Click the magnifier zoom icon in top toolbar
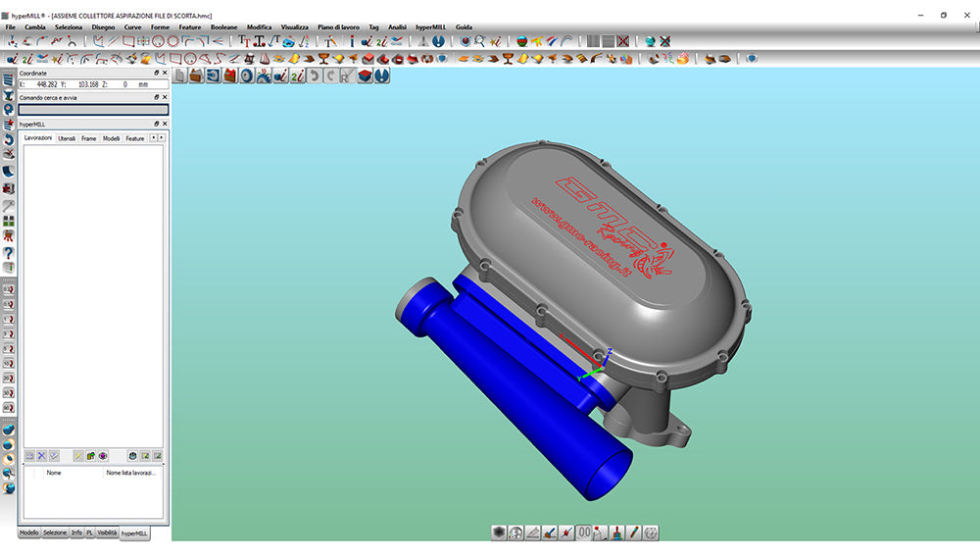Screen dimensions: 980x560 tap(480, 41)
